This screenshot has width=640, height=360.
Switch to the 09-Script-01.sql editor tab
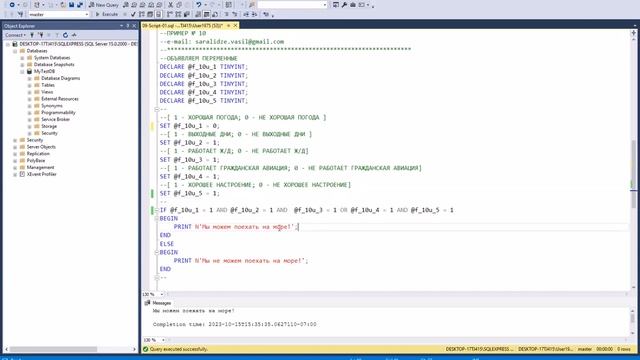[182, 25]
